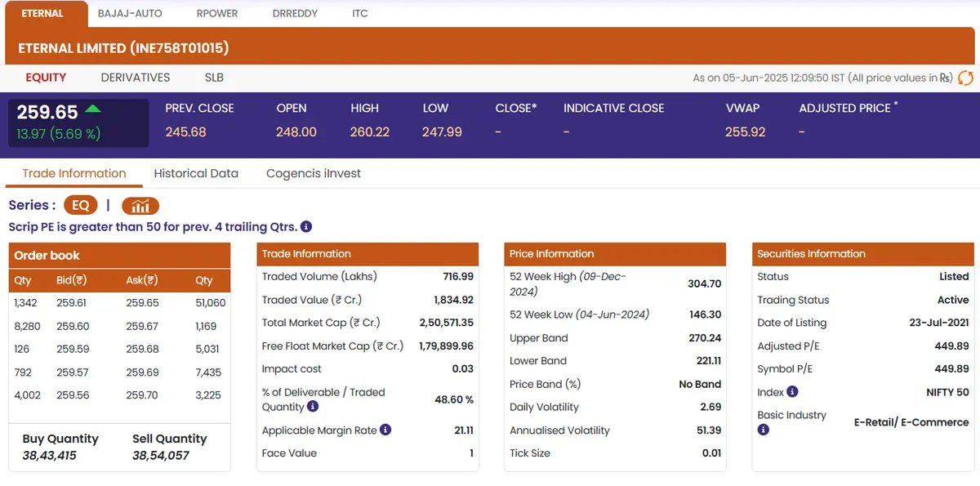
Task: Click the HIGH value 260.22
Action: pyautogui.click(x=370, y=132)
